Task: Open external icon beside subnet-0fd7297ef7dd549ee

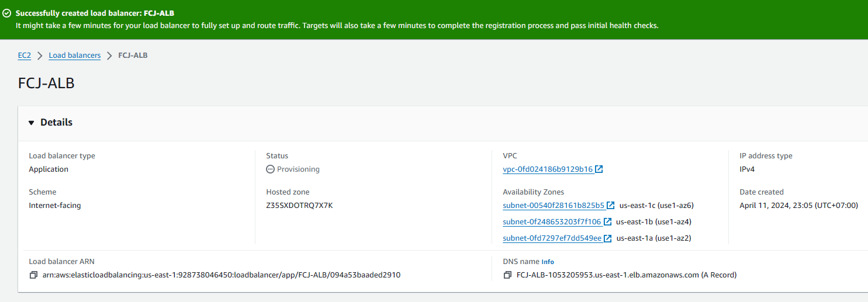Action: pos(608,238)
